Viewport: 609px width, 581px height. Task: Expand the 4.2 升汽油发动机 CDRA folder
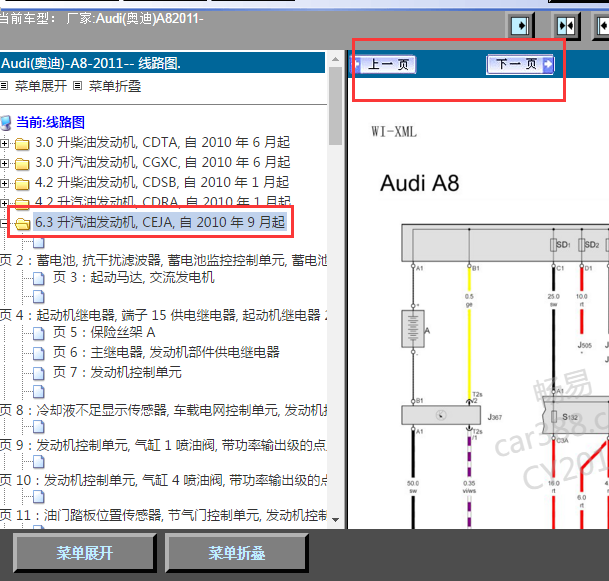4,203
